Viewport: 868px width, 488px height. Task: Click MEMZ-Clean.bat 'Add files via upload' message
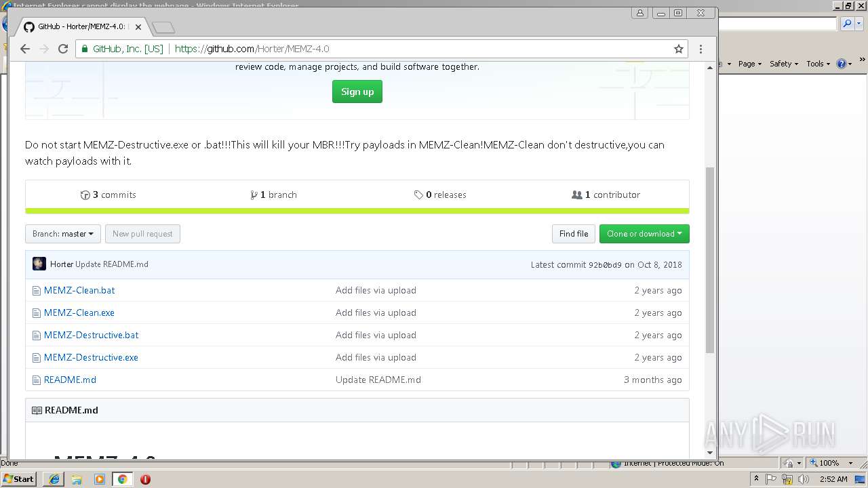click(376, 290)
